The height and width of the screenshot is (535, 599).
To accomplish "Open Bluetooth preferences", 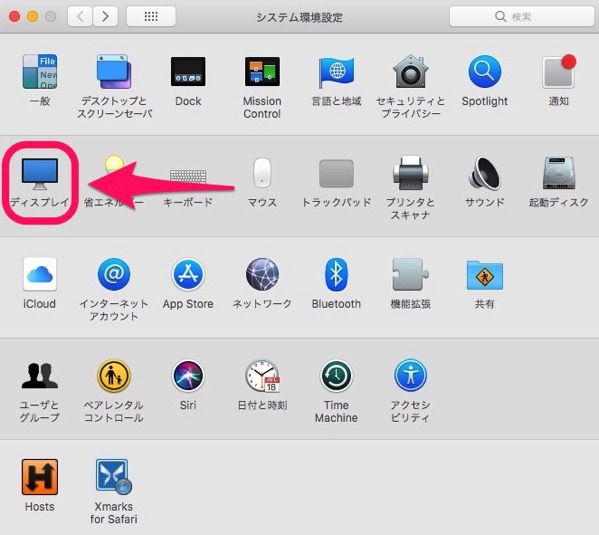I will click(x=336, y=274).
